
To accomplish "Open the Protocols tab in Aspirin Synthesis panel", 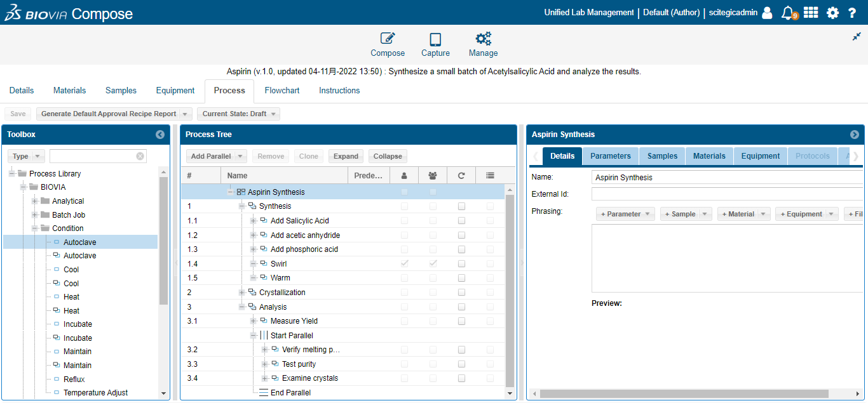I will 813,156.
